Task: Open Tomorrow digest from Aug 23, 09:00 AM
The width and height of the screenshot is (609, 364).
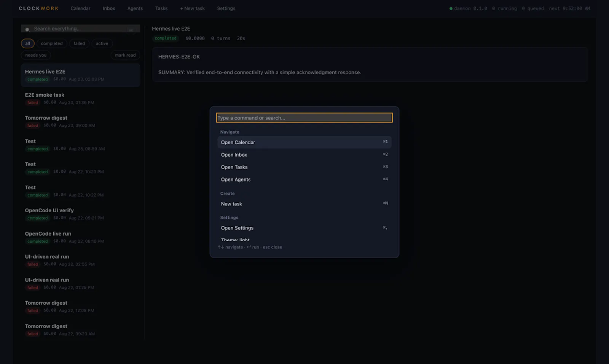Action: (80, 122)
